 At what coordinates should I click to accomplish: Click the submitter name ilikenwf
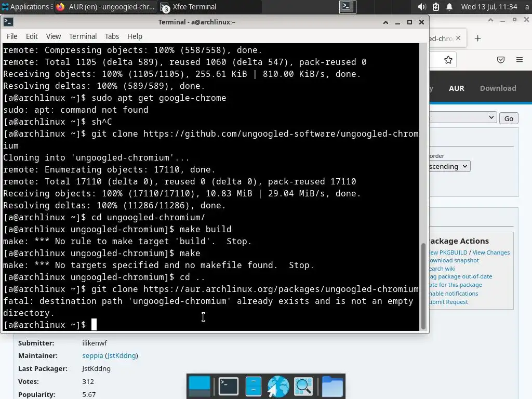coord(95,343)
